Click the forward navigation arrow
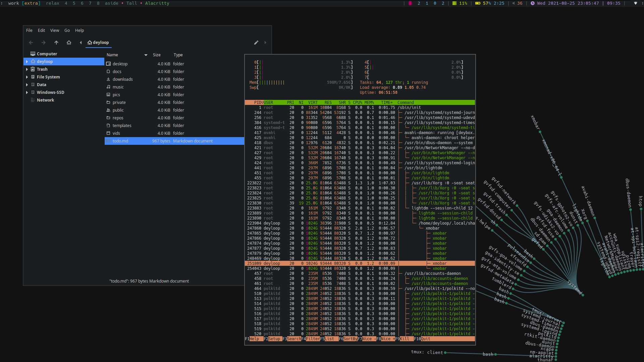This screenshot has width=644, height=362. pyautogui.click(x=43, y=43)
